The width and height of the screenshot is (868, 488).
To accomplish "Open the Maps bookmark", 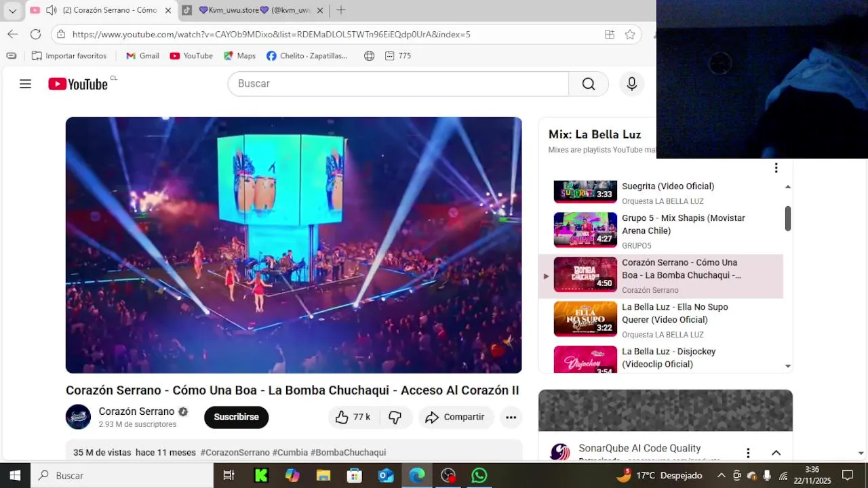I will 239,56.
